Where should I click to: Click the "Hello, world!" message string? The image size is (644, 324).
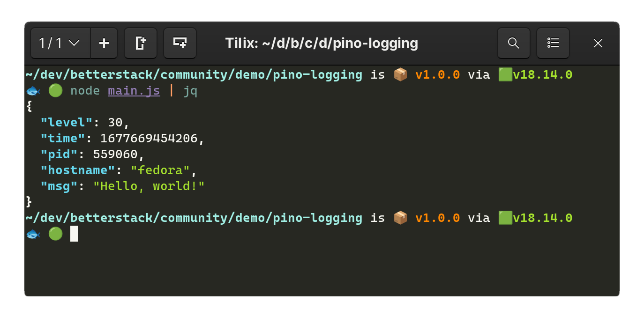[149, 186]
